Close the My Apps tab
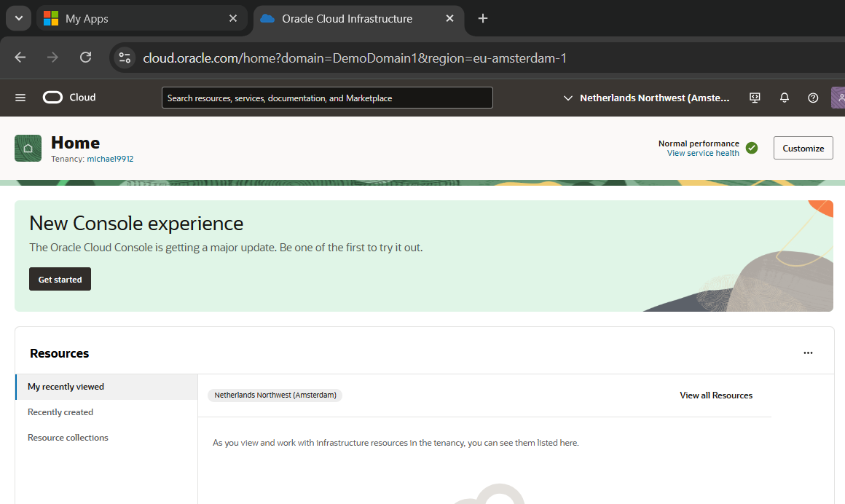845x504 pixels. (x=233, y=18)
